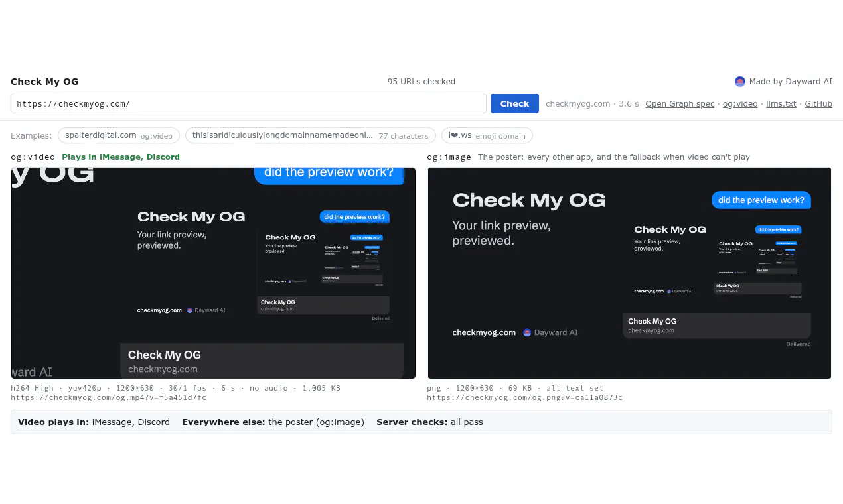The height and width of the screenshot is (504, 843).
Task: Click the png 1200×630 metadata line
Action: 515,388
